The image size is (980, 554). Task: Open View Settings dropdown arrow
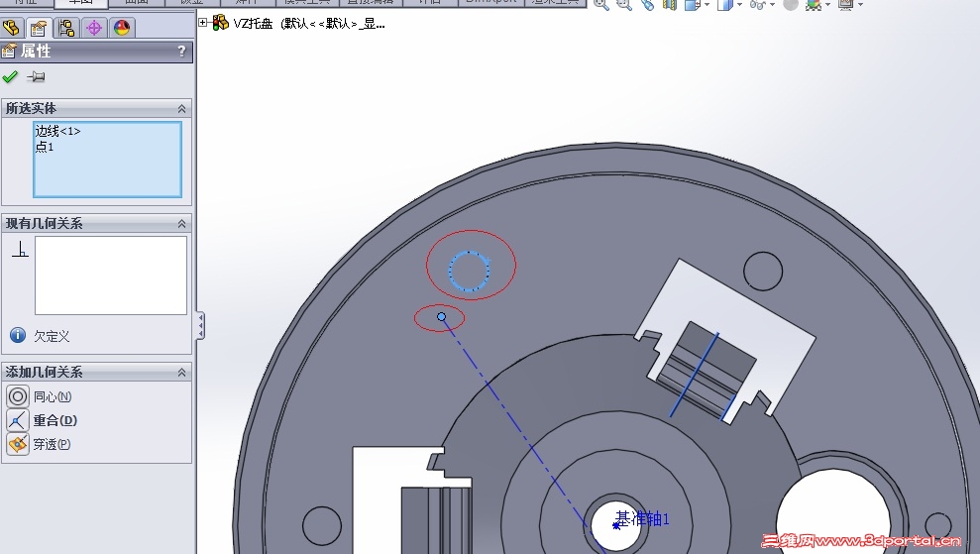(861, 5)
